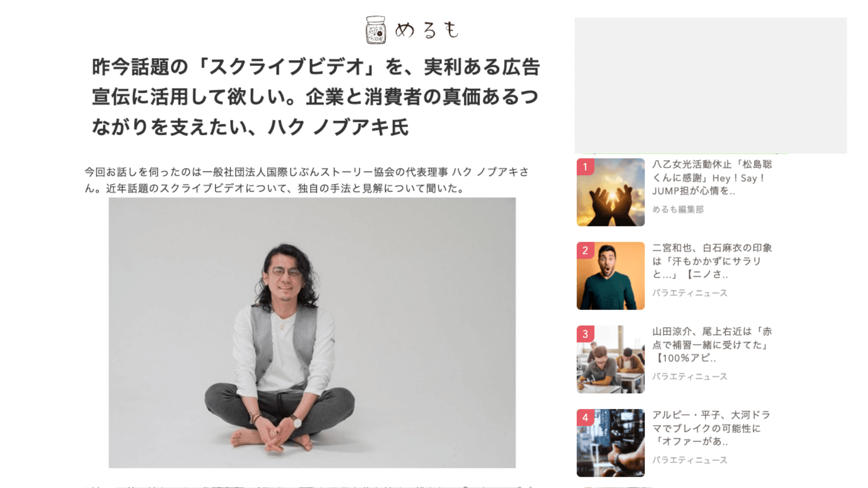Click the red rank 2 badge
Screen dimensions: 868x488
tap(585, 250)
